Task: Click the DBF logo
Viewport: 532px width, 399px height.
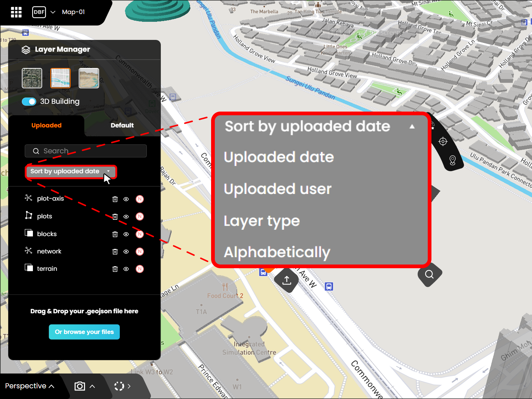Action: pyautogui.click(x=39, y=12)
